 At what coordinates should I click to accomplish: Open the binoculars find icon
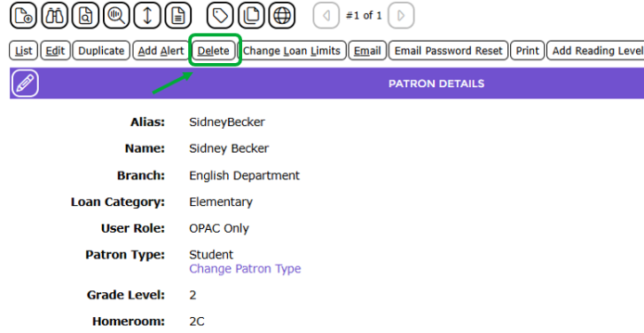[54, 16]
